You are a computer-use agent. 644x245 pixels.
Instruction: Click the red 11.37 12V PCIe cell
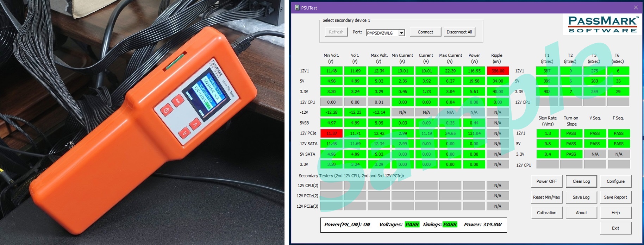[331, 133]
